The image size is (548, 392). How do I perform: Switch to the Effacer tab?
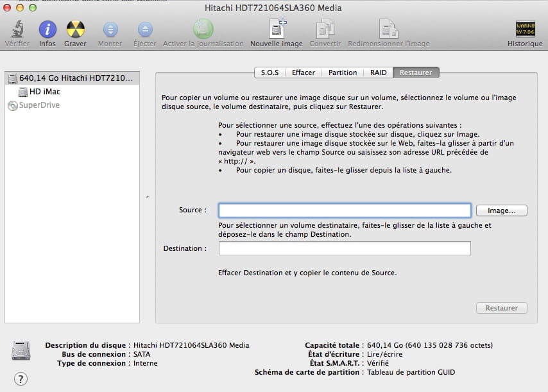click(304, 72)
